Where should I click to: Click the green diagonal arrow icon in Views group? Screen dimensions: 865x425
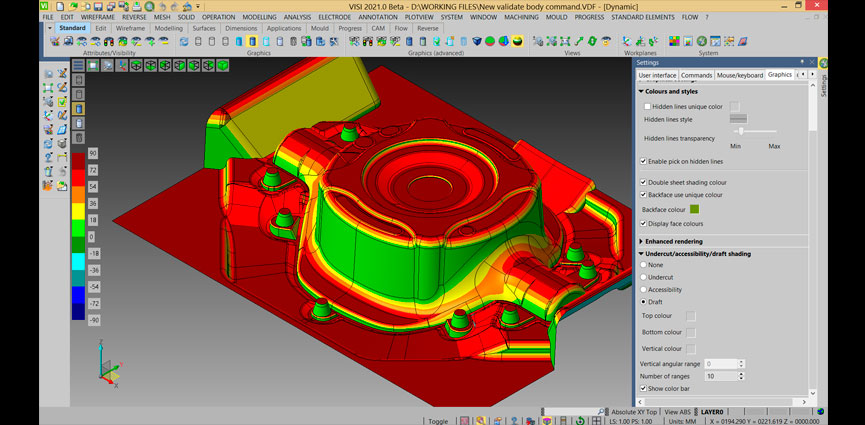(579, 41)
